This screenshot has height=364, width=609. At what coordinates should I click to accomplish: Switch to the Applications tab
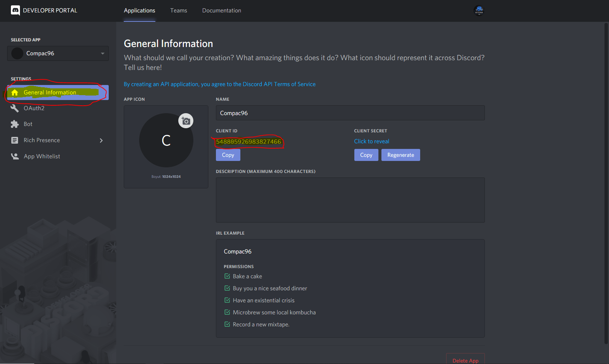[140, 11]
